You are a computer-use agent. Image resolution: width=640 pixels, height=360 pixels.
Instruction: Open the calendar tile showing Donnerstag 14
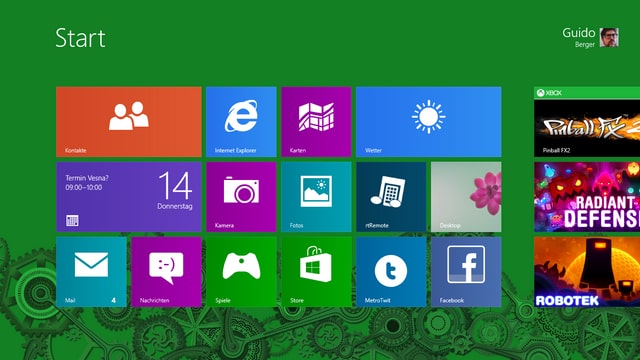(129, 197)
